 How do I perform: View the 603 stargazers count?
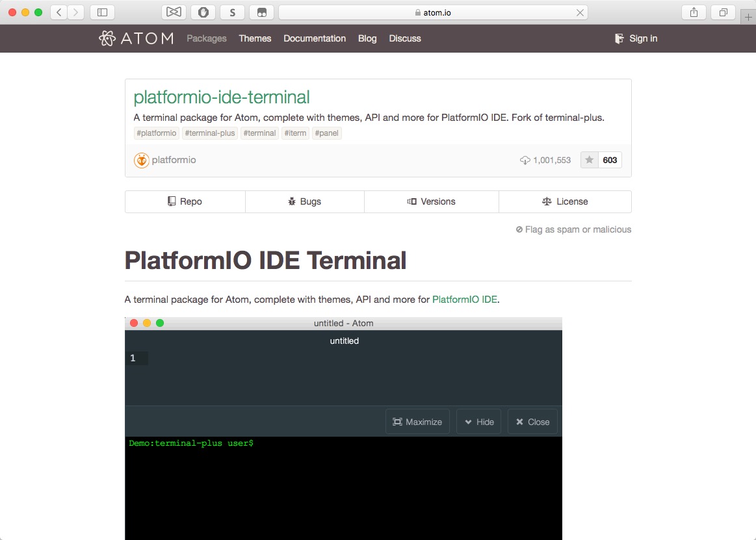click(610, 160)
